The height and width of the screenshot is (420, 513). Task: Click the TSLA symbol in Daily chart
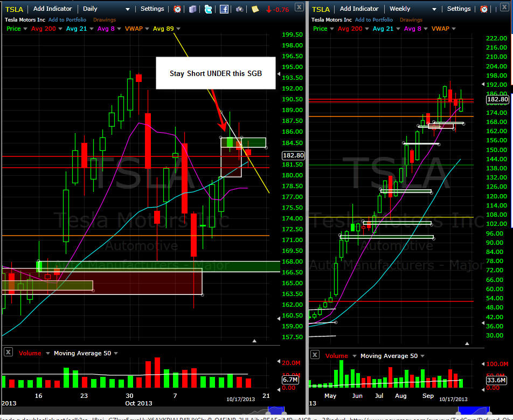[x=14, y=9]
